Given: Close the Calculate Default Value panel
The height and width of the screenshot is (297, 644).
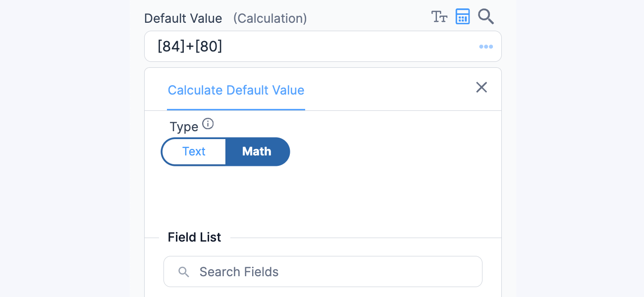Looking at the screenshot, I should 482,88.
